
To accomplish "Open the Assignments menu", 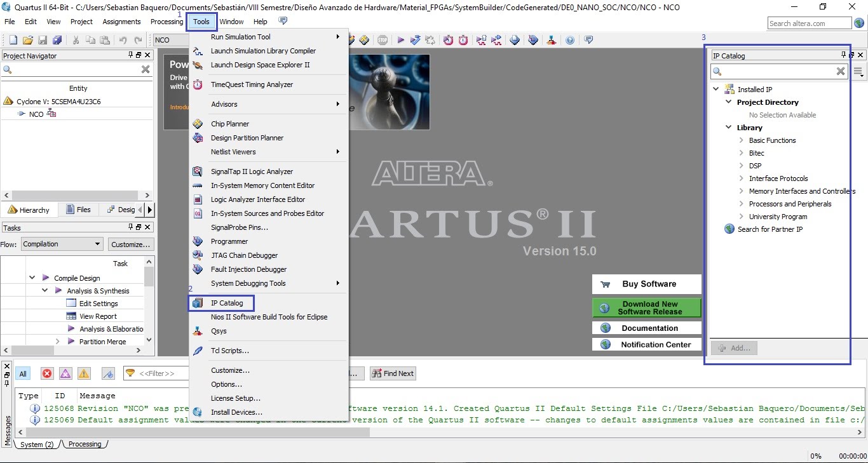I will coord(121,22).
